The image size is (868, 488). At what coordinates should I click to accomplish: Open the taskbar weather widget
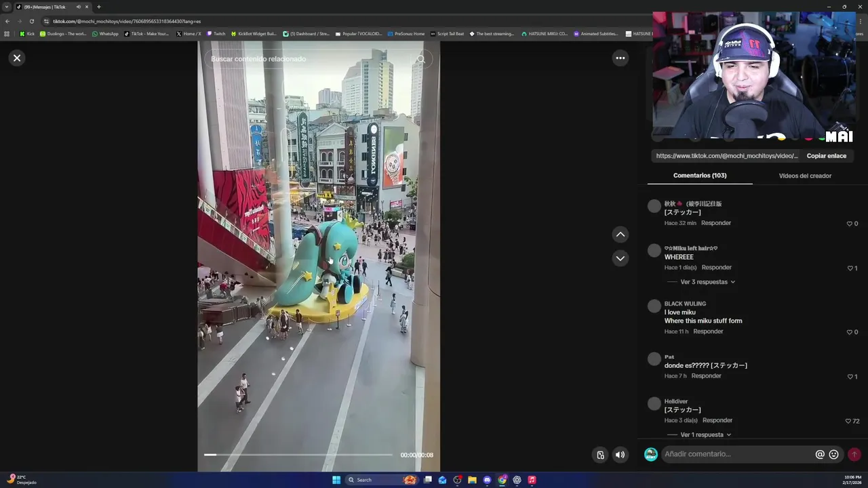pyautogui.click(x=22, y=480)
